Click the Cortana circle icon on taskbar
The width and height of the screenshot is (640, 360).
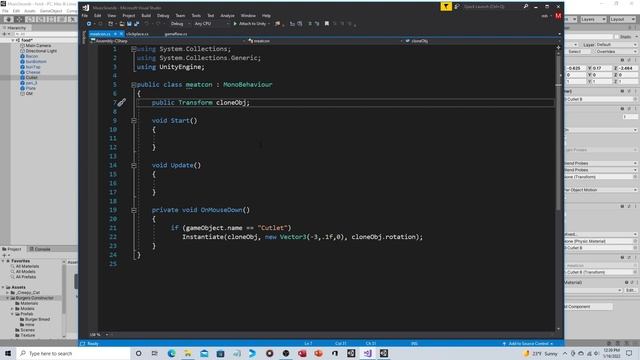138,353
